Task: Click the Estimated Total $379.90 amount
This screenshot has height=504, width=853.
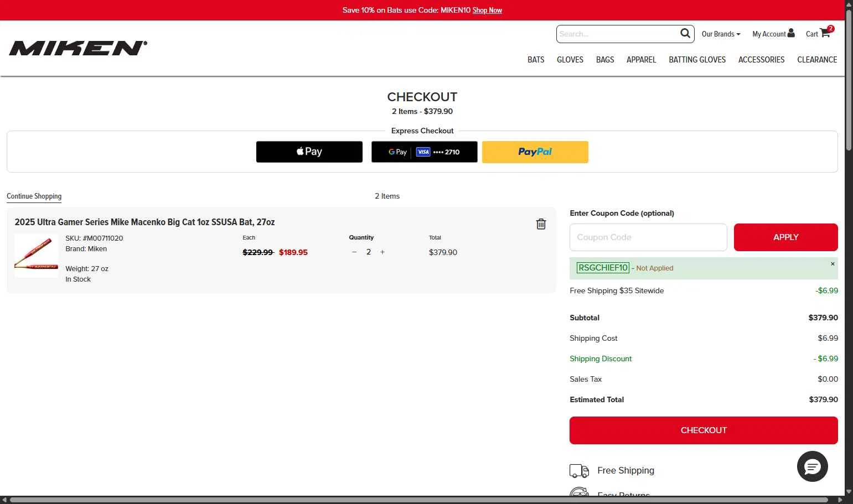Action: tap(823, 399)
